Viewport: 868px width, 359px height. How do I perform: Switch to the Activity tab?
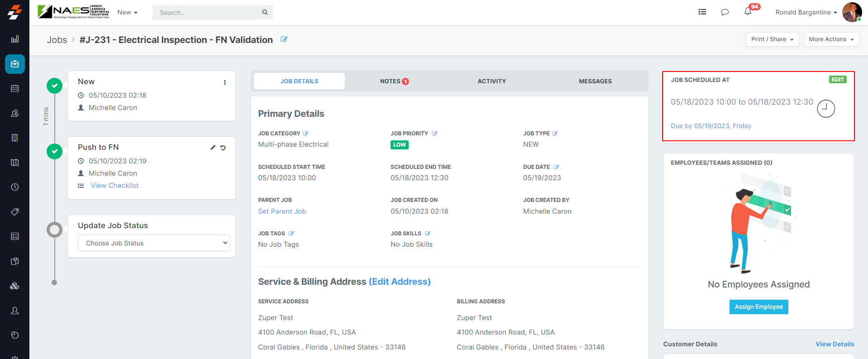point(491,81)
